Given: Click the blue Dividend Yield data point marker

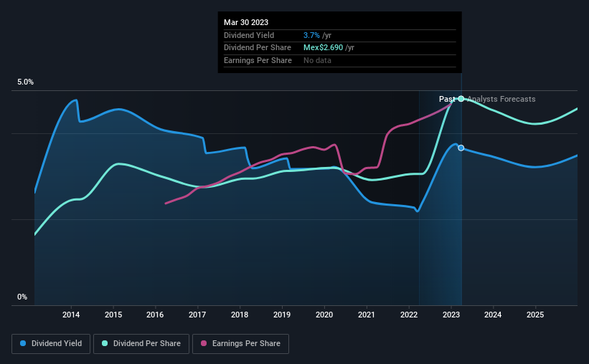Looking at the screenshot, I should click(461, 148).
